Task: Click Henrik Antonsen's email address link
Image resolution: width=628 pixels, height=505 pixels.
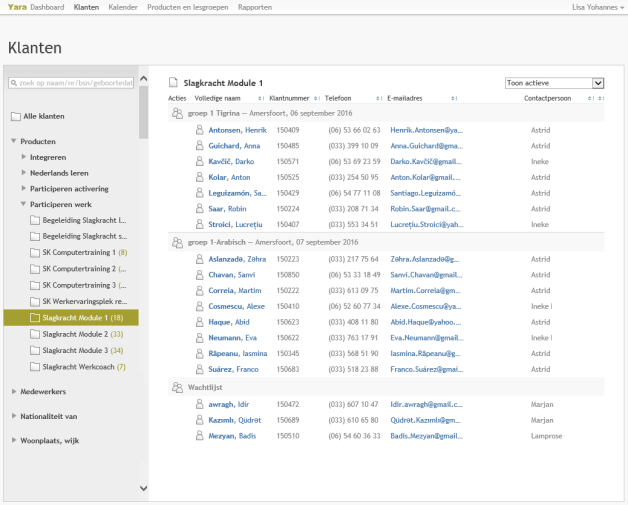Action: pyautogui.click(x=426, y=130)
